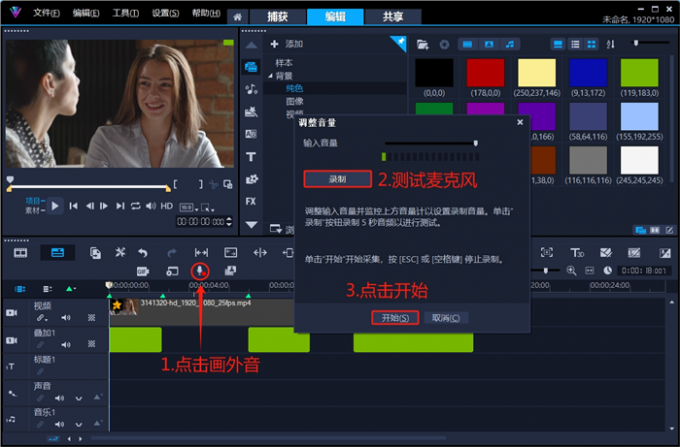Open the tools scissors/wrench icon in timeline toolbar

(120, 252)
